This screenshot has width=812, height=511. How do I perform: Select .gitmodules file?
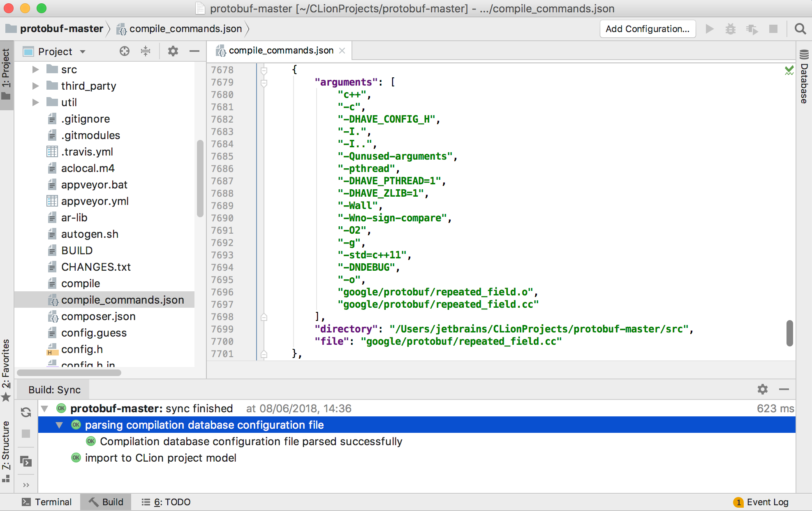pyautogui.click(x=90, y=135)
